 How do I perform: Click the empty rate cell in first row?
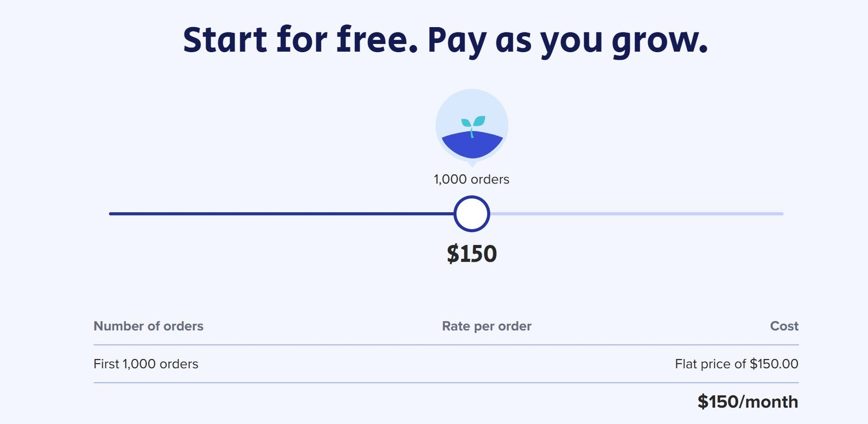(487, 364)
